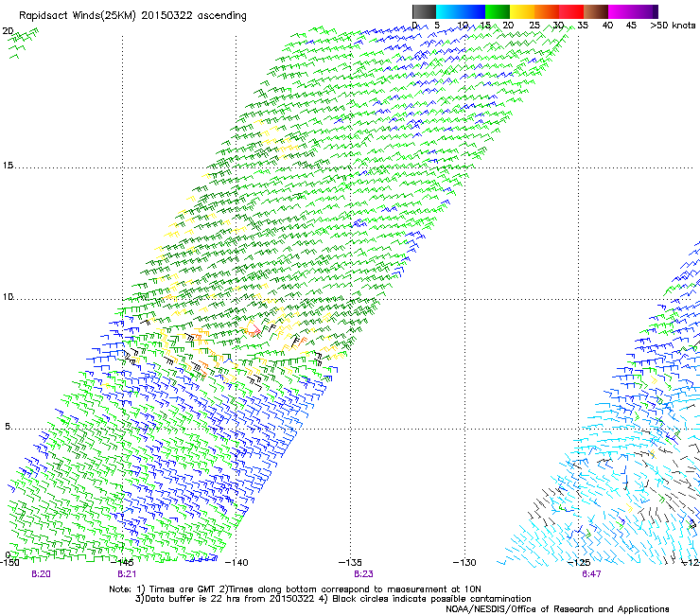
Task: Click the purple 8:20 time stamp
Action: (x=41, y=574)
